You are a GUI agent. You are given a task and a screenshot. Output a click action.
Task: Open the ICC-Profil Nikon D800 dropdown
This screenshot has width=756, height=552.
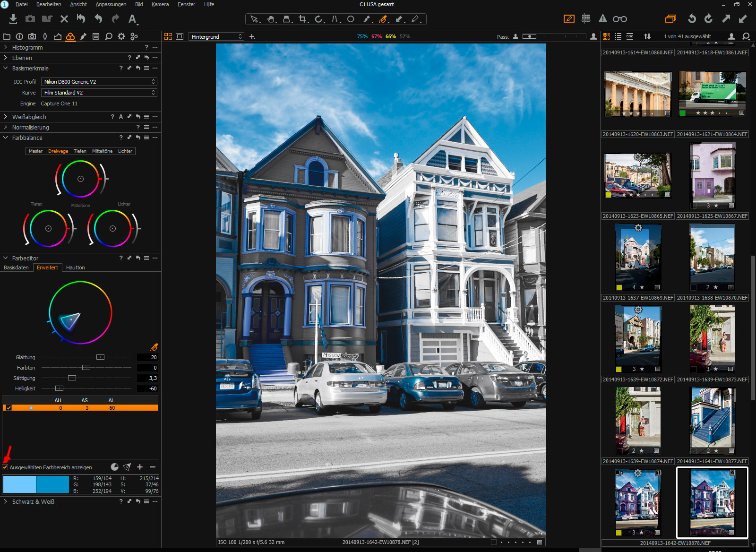pyautogui.click(x=99, y=82)
